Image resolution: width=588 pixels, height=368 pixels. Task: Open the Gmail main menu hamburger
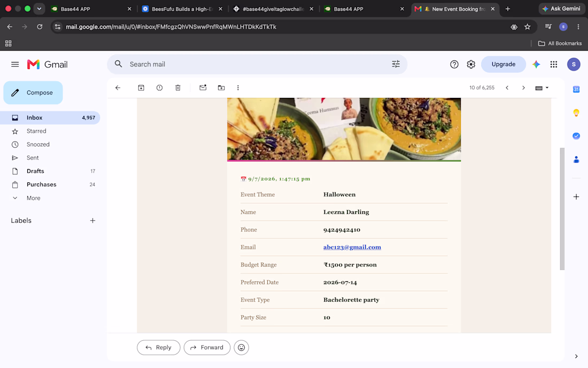point(15,65)
